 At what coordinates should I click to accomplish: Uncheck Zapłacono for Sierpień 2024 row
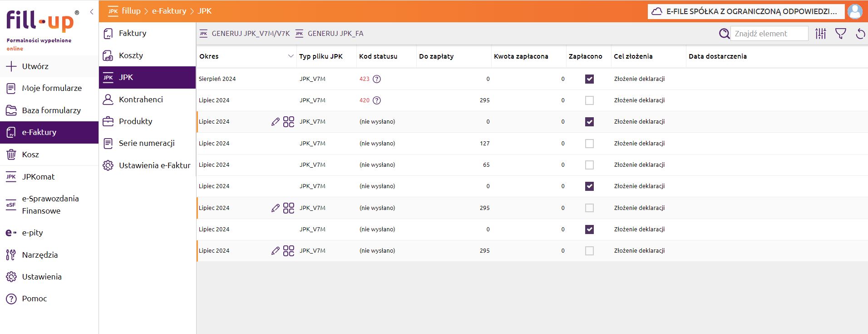coord(589,79)
